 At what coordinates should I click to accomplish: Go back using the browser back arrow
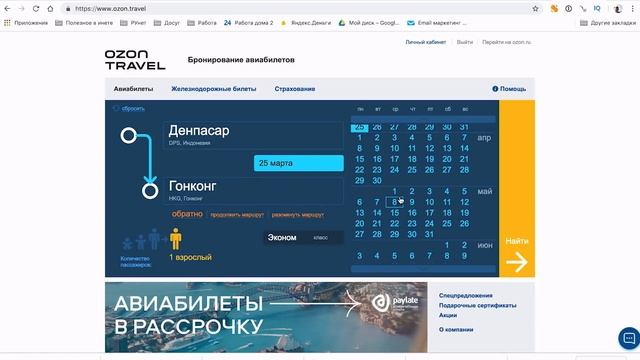click(7, 9)
